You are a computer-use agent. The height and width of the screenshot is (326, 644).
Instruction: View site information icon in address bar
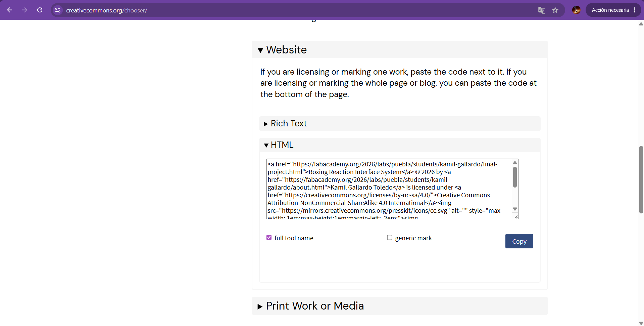click(x=58, y=10)
